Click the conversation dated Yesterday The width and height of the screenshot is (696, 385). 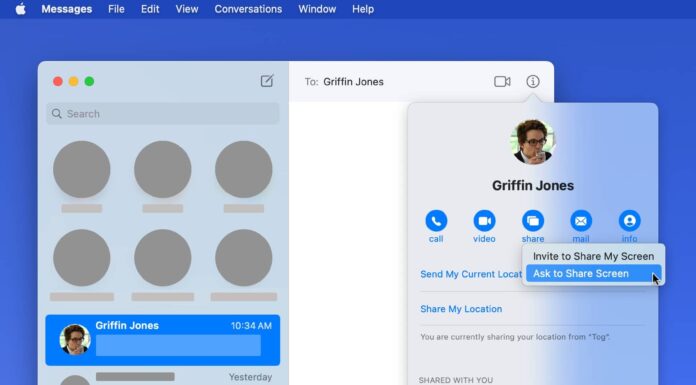(163, 377)
